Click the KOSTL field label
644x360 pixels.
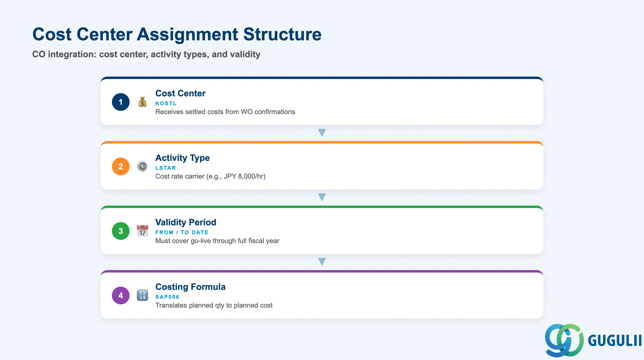coord(166,103)
